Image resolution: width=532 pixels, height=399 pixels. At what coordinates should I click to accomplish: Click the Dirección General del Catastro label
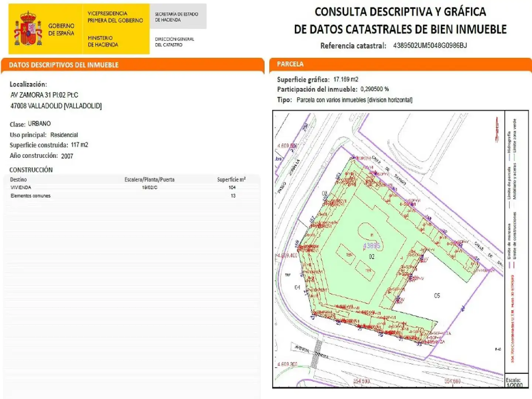pyautogui.click(x=174, y=42)
